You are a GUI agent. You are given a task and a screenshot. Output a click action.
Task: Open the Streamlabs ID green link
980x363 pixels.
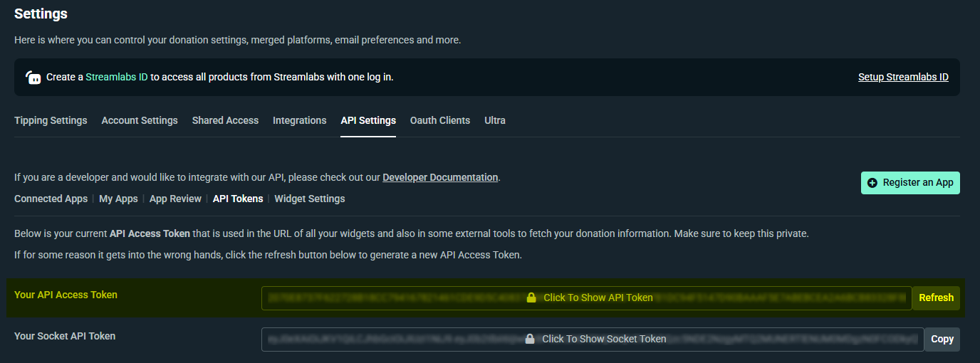coord(117,78)
